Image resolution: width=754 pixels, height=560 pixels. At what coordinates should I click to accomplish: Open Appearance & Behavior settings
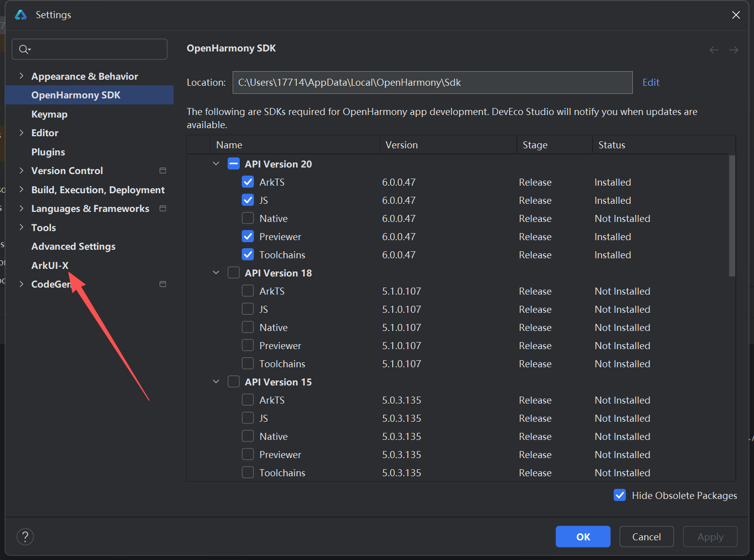(x=85, y=76)
